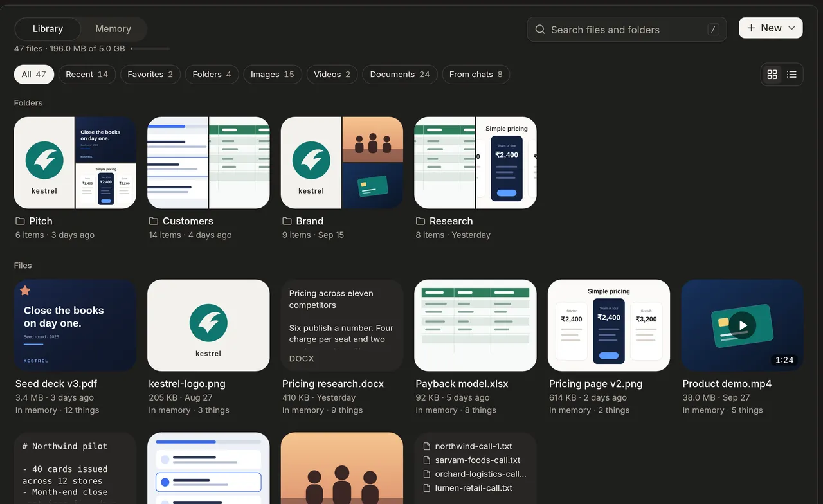Select the Seed deck v3.pdf file name
823x504 pixels.
click(57, 384)
